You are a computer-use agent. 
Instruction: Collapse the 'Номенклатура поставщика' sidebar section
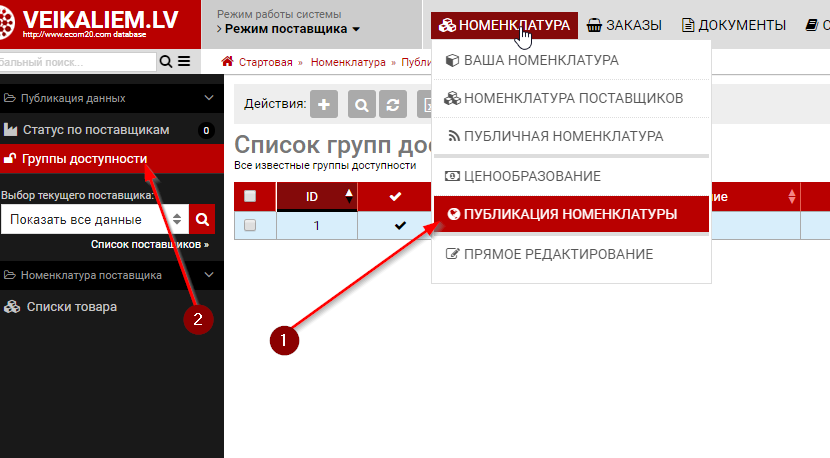(x=209, y=274)
